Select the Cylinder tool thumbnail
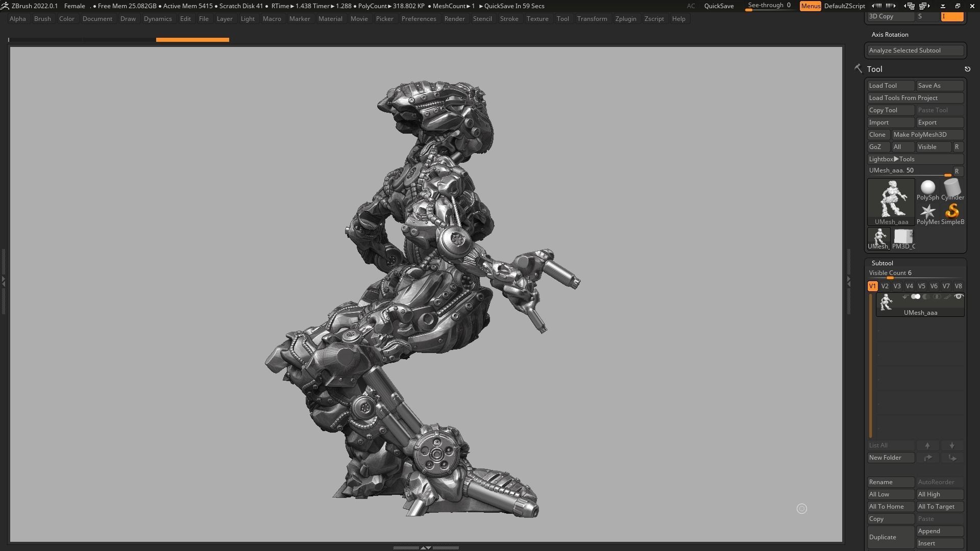Screen dimensions: 980x551 point(952,189)
